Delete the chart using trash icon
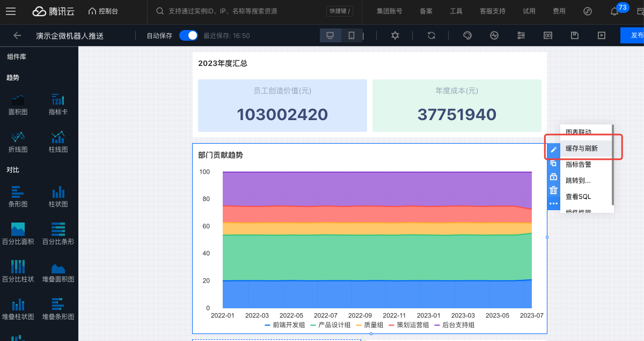This screenshot has height=341, width=644. point(553,190)
